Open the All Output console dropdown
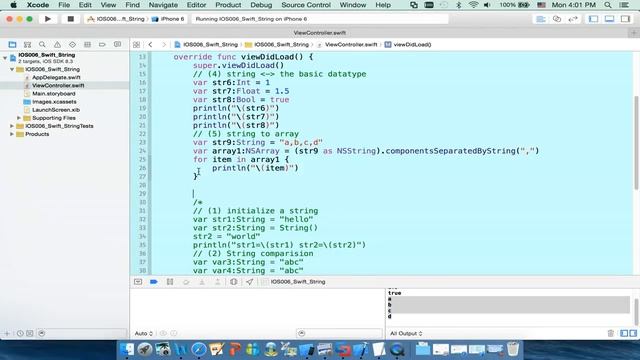Screen dimensions: 640x360 coord(406,333)
